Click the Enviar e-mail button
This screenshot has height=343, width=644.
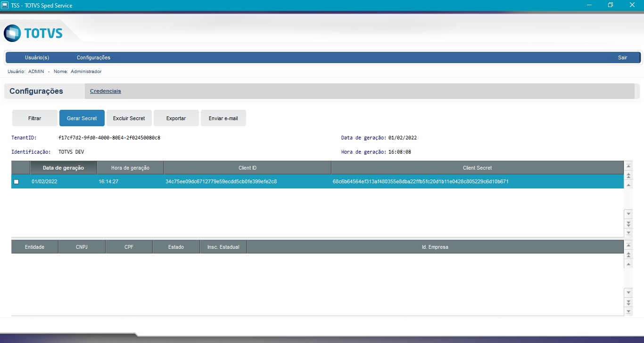(223, 118)
